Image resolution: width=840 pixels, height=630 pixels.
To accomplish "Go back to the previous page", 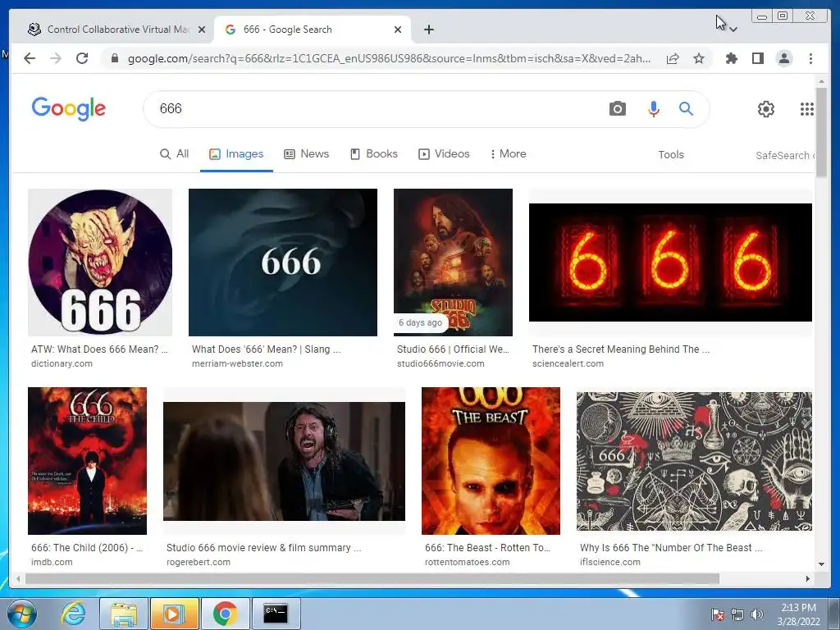I will pos(30,58).
